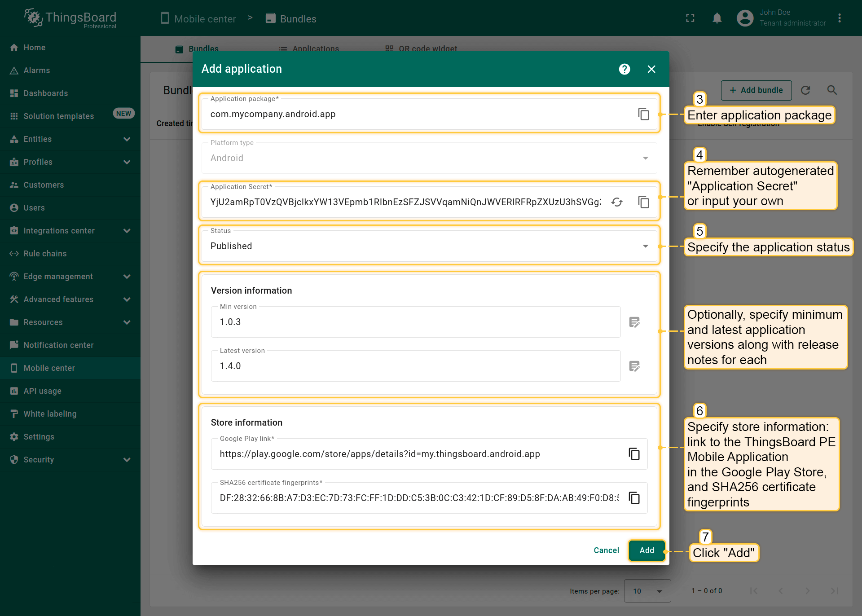862x616 pixels.
Task: Open the Platform type dropdown
Action: tap(429, 158)
